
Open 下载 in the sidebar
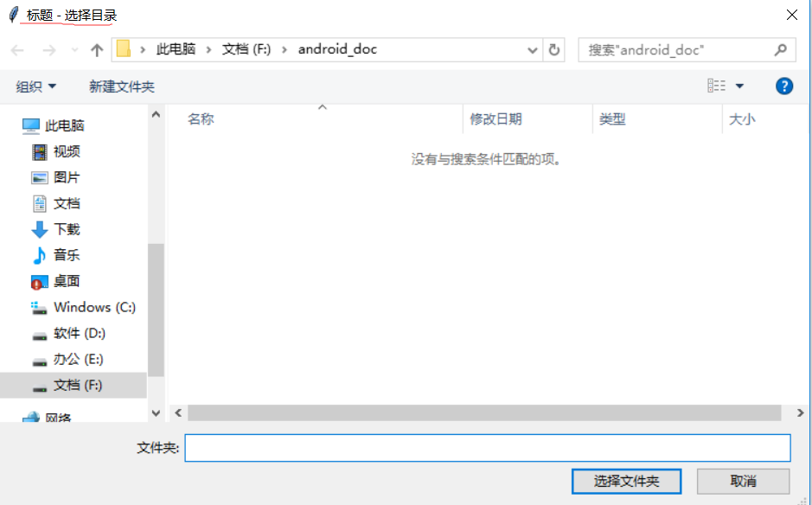click(x=67, y=229)
